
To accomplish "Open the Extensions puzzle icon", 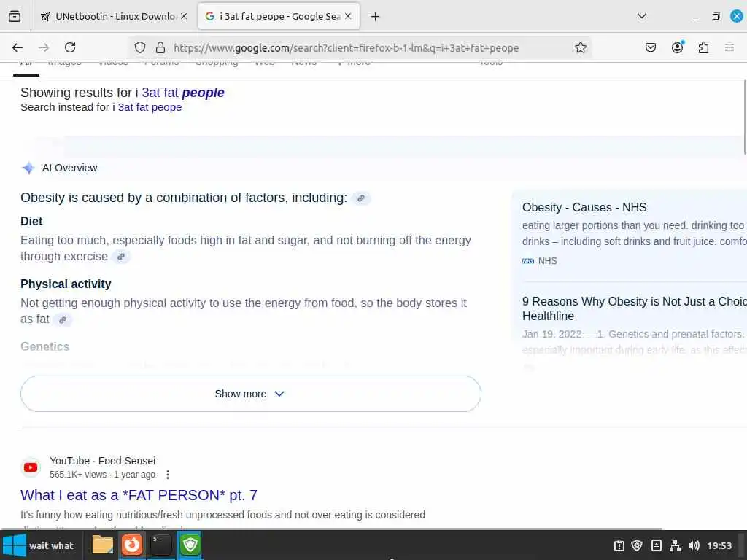I will coord(703,47).
